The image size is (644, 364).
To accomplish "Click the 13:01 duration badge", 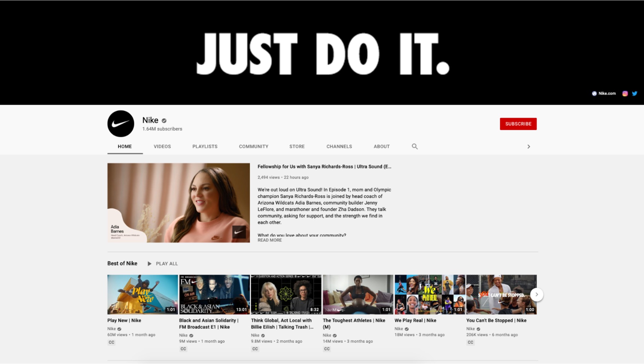I will (241, 310).
